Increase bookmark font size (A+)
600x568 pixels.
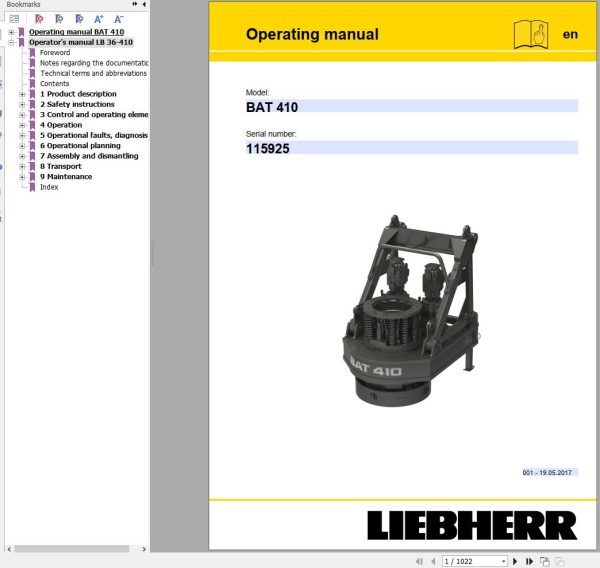point(99,19)
